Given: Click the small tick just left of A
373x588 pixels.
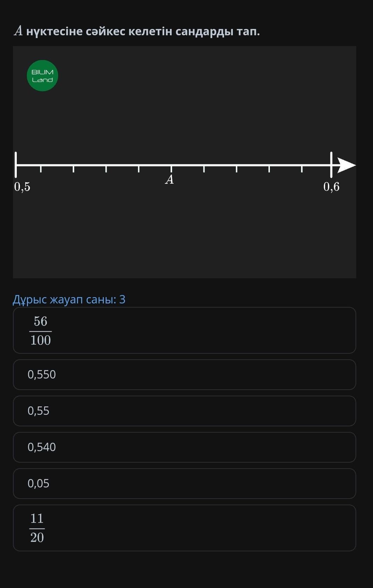Looking at the screenshot, I should tap(139, 169).
